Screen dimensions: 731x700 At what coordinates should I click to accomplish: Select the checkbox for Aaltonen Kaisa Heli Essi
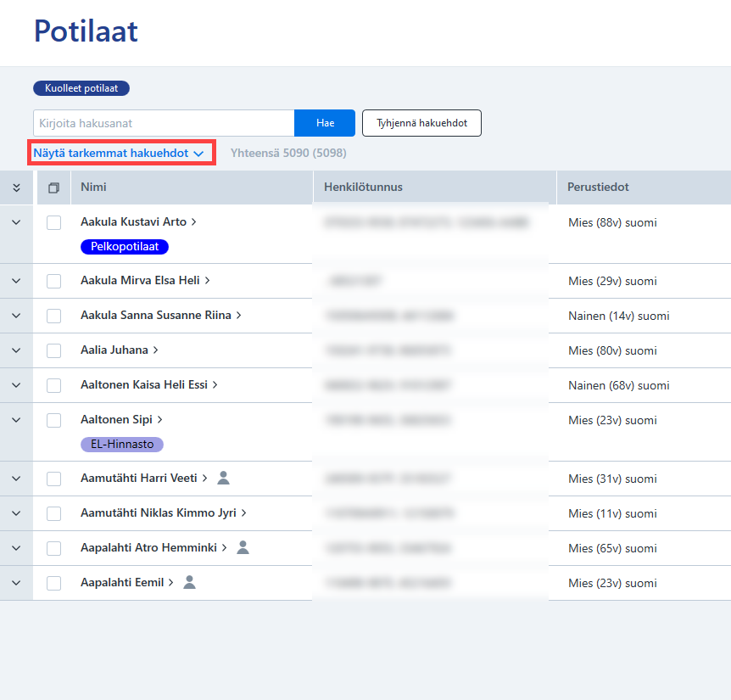53,386
